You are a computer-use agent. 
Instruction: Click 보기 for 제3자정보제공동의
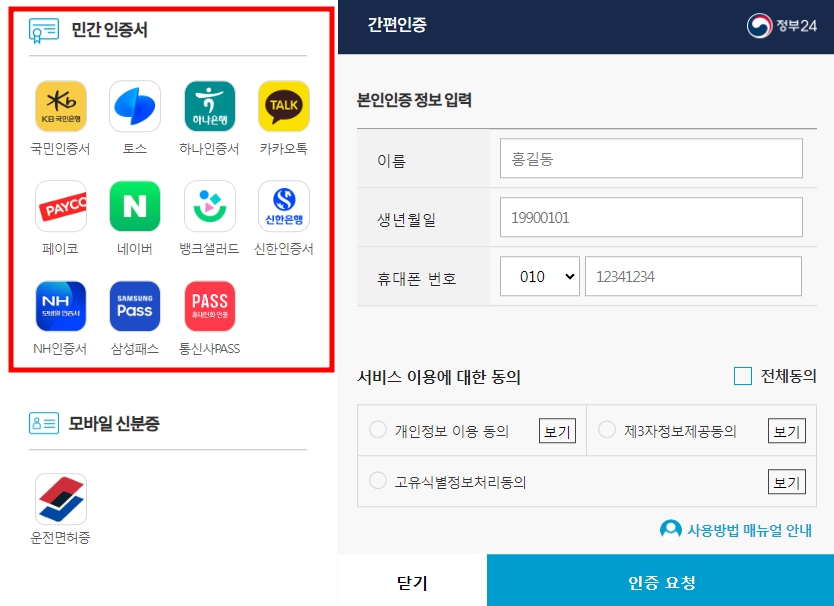[787, 431]
